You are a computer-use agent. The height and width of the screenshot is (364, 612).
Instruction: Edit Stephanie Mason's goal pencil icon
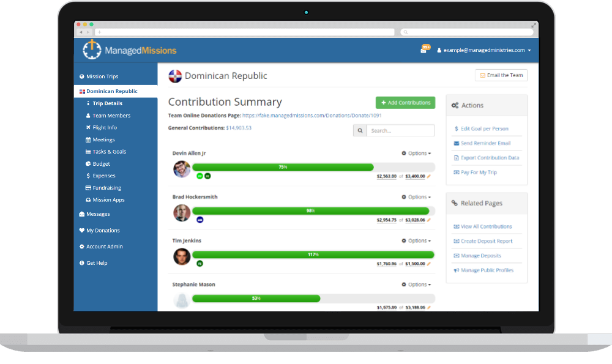click(x=428, y=308)
